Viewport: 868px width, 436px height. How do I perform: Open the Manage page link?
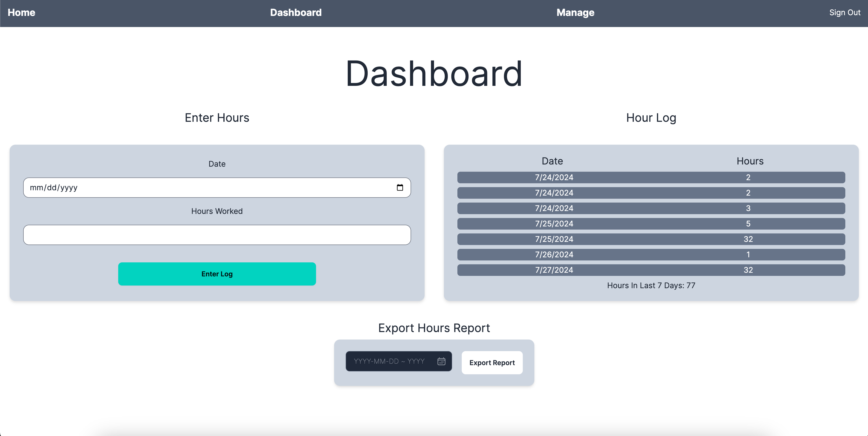click(575, 13)
